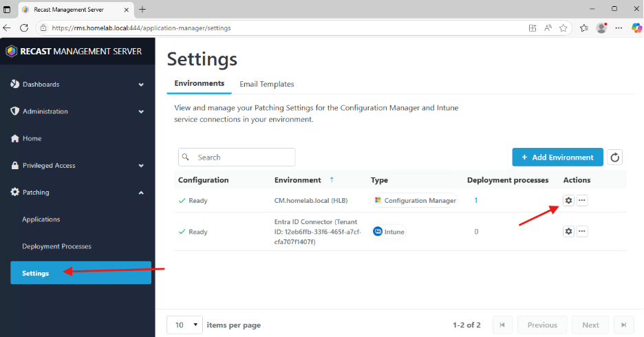Image resolution: width=644 pixels, height=337 pixels.
Task: Expand the Dashboards menu
Action: pos(141,85)
